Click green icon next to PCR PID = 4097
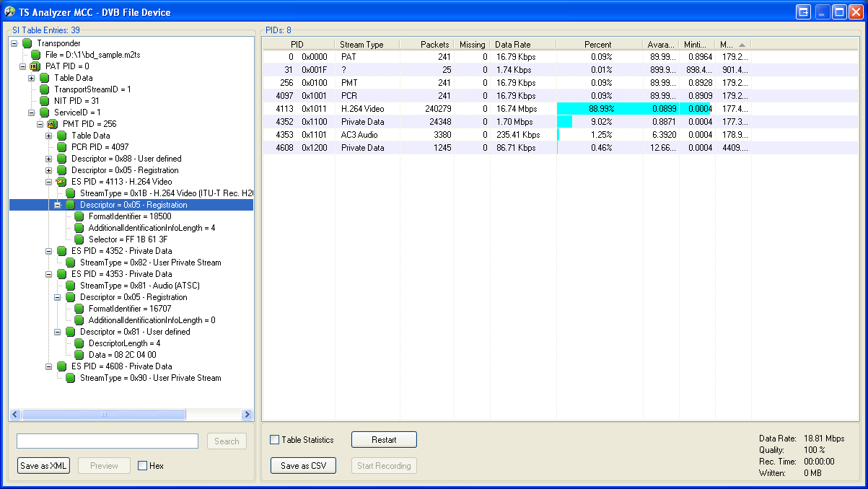This screenshot has width=868, height=489. point(61,147)
